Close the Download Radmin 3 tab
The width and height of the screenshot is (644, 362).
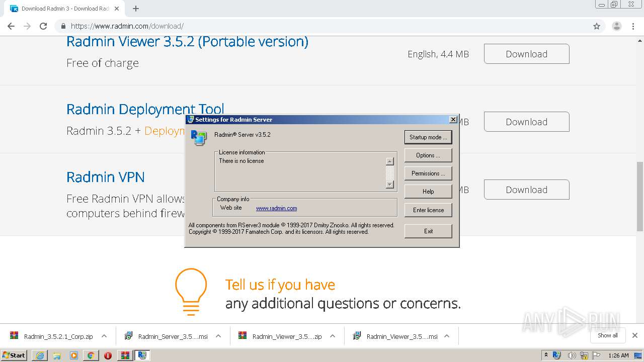tap(117, 9)
